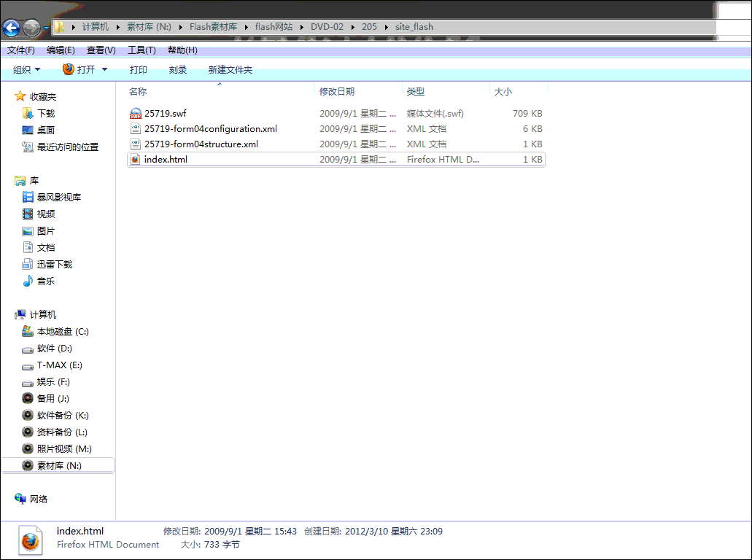This screenshot has width=752, height=560.
Task: Open 下载 folder icon in favorites
Action: click(28, 114)
